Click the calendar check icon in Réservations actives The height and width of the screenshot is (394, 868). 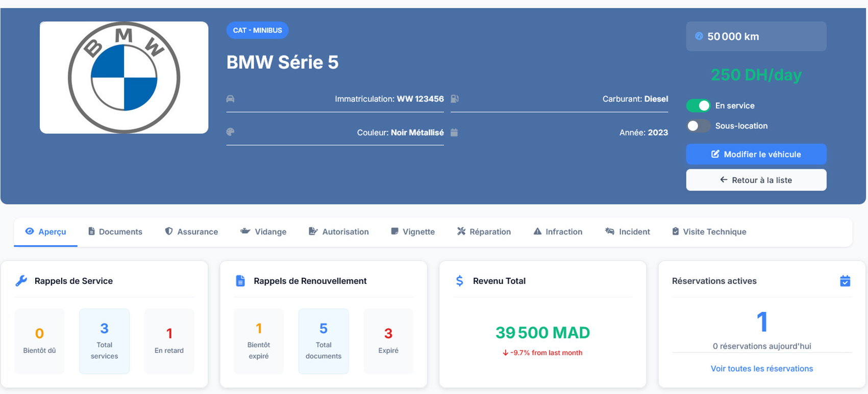(x=845, y=281)
